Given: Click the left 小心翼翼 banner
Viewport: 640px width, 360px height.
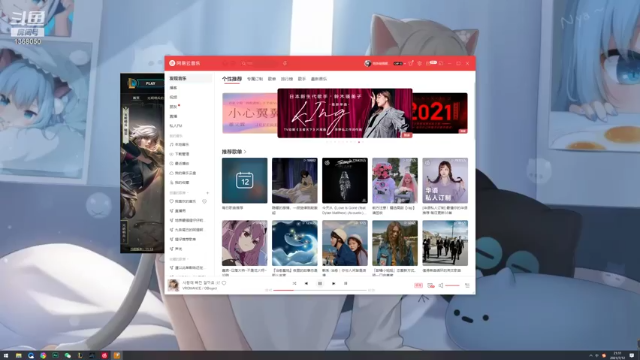Looking at the screenshot, I should click(250, 113).
